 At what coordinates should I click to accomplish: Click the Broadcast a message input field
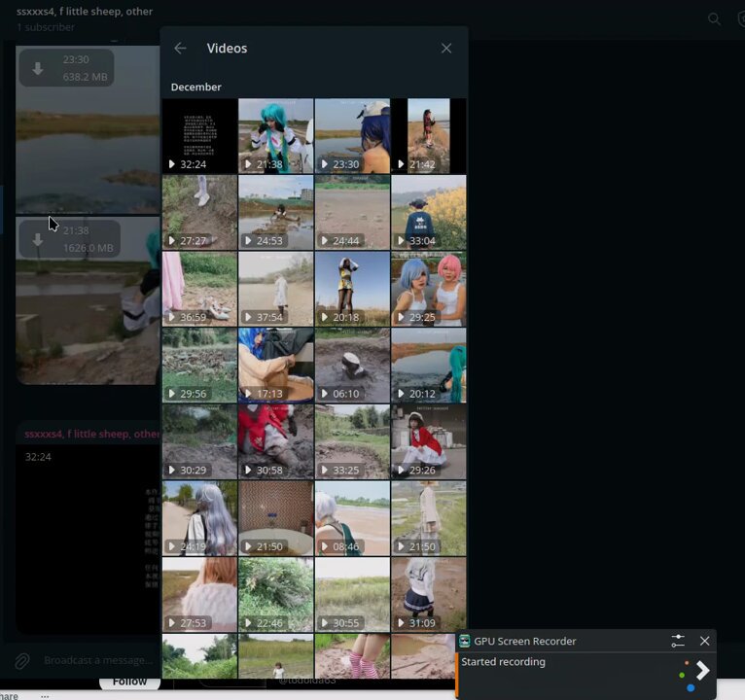point(98,660)
